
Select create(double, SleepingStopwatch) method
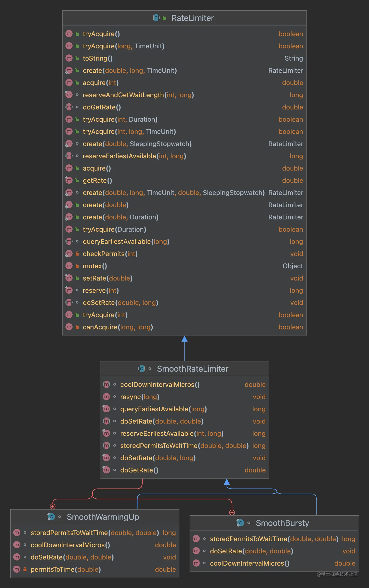184,144
